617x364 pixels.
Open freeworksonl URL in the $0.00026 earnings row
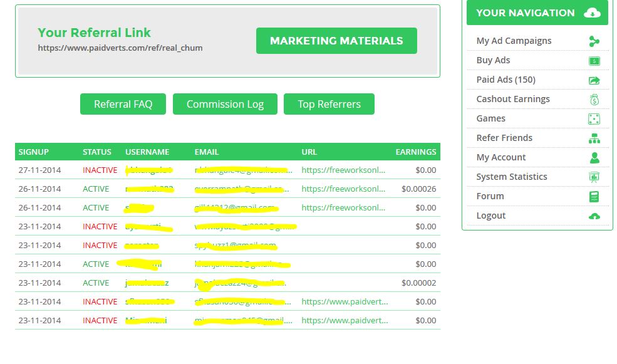(343, 189)
